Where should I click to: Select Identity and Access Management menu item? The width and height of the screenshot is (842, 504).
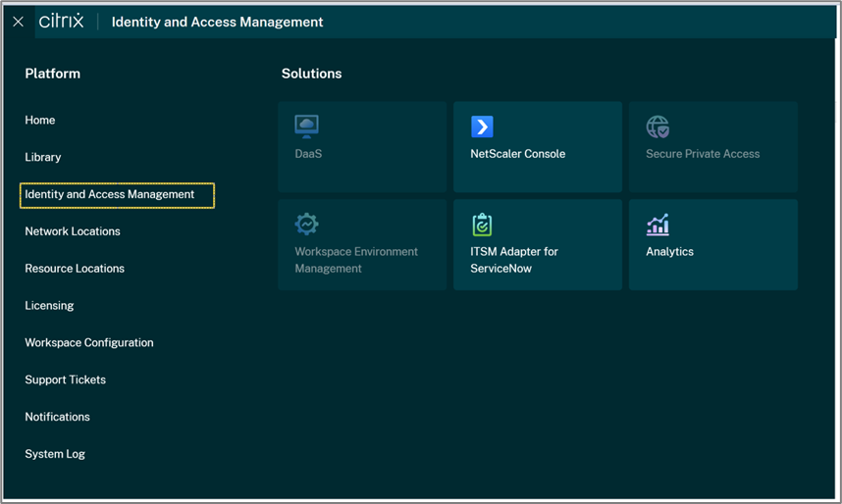coord(110,194)
